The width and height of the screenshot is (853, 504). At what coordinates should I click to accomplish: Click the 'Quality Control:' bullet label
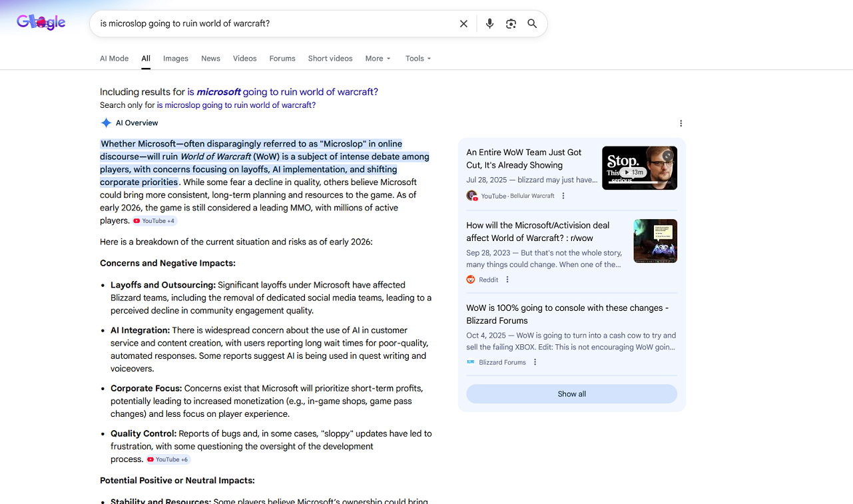pos(143,433)
